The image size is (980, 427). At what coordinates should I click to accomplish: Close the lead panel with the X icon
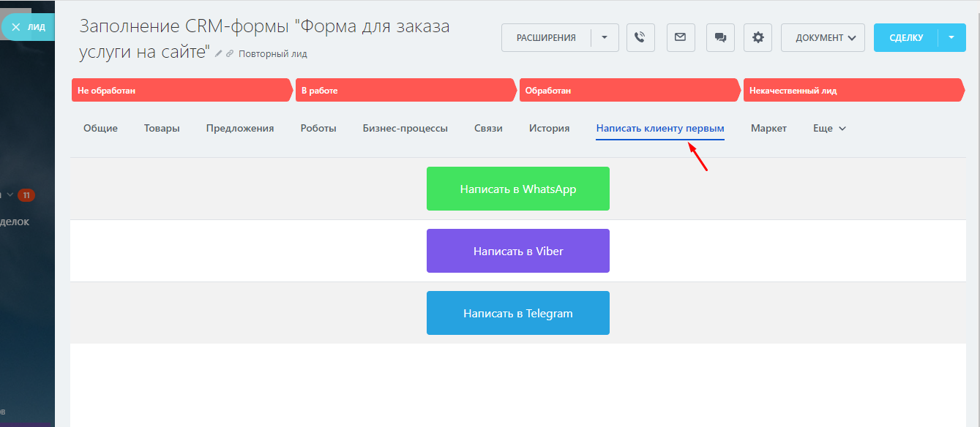[x=15, y=27]
